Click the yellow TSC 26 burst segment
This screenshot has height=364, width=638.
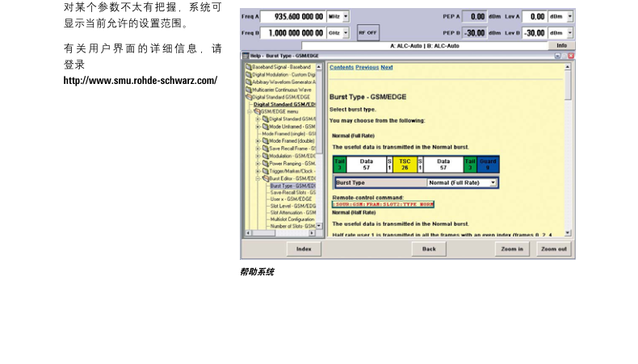405,165
